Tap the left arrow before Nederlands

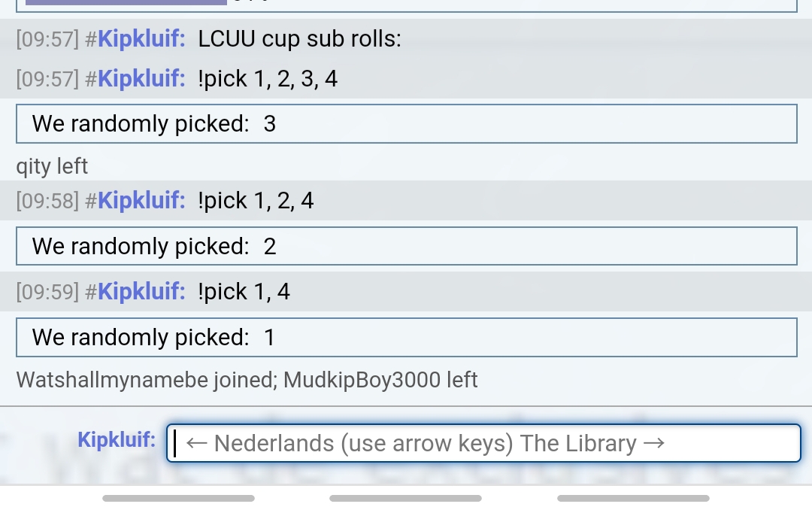click(197, 444)
